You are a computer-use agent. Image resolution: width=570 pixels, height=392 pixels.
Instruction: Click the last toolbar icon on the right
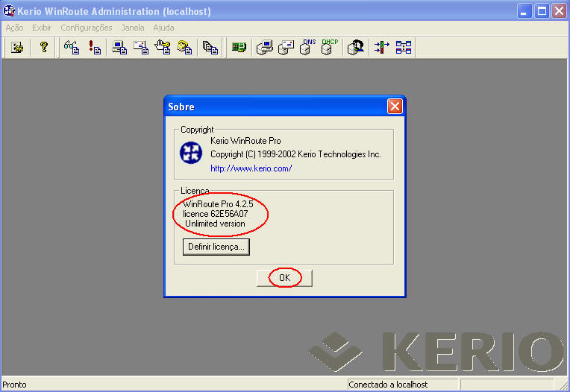pyautogui.click(x=404, y=48)
